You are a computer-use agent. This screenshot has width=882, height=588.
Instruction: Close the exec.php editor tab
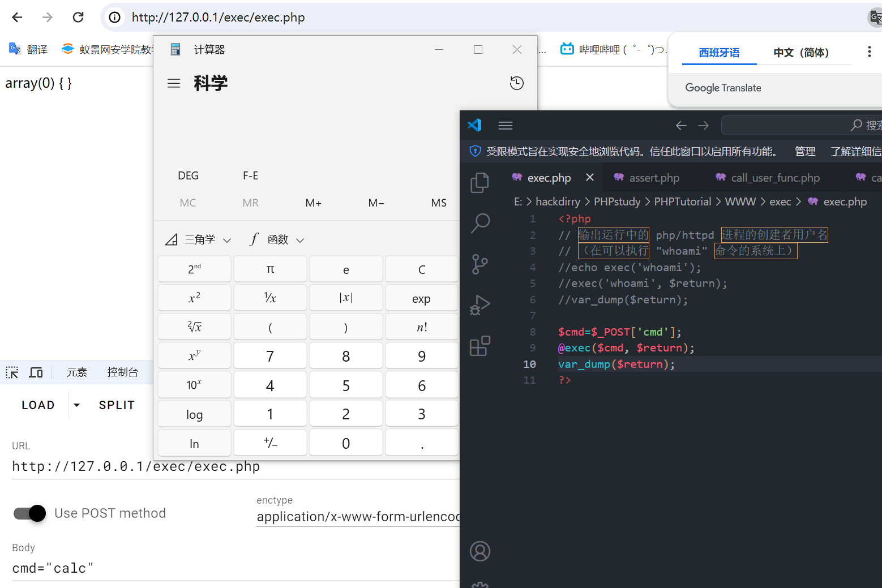[x=590, y=178]
